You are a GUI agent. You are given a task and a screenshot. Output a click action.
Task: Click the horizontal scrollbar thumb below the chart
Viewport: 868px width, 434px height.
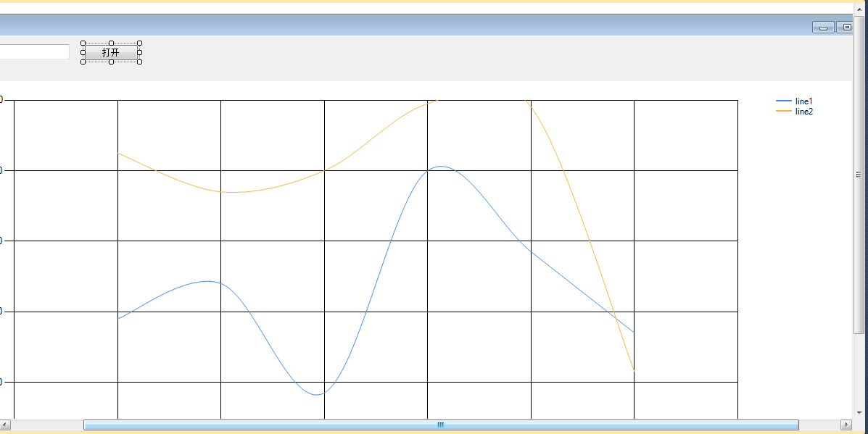tap(440, 425)
